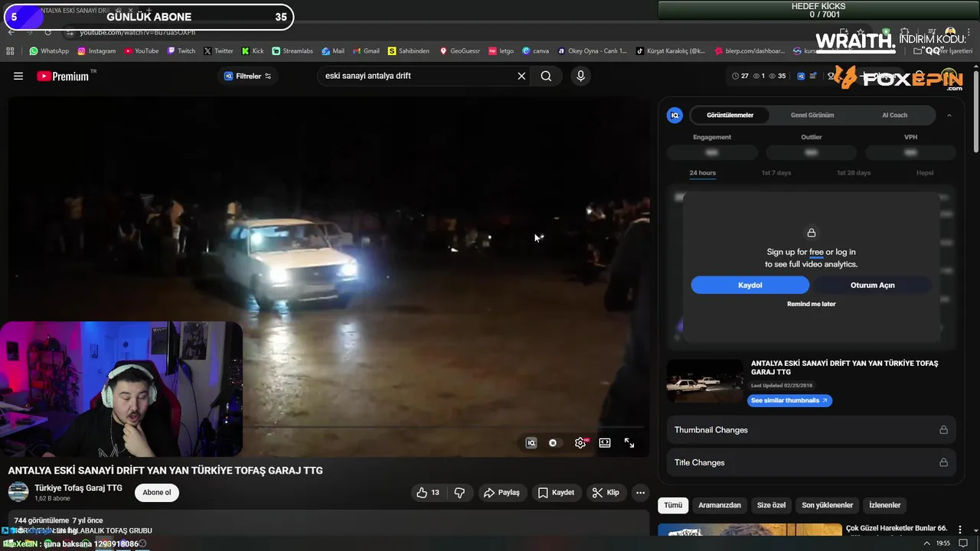Select the Genel Görünüm tab
This screenshot has width=980, height=551.
pyautogui.click(x=812, y=116)
